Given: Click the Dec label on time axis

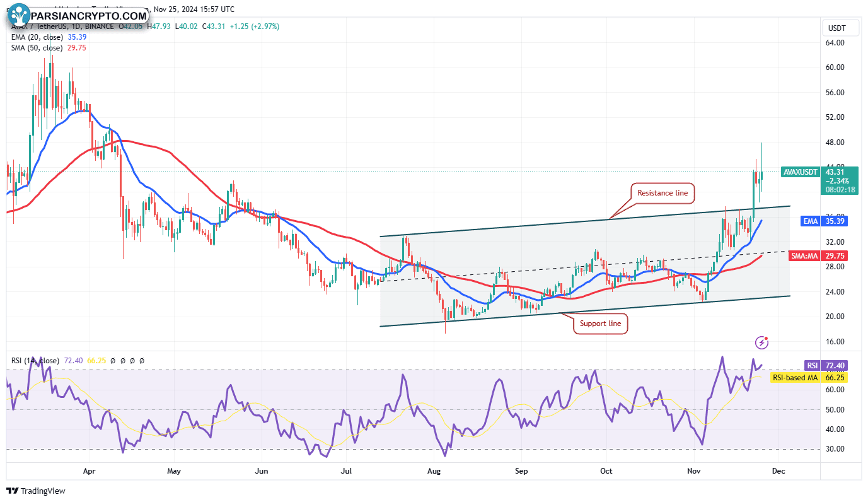Looking at the screenshot, I should coord(778,470).
